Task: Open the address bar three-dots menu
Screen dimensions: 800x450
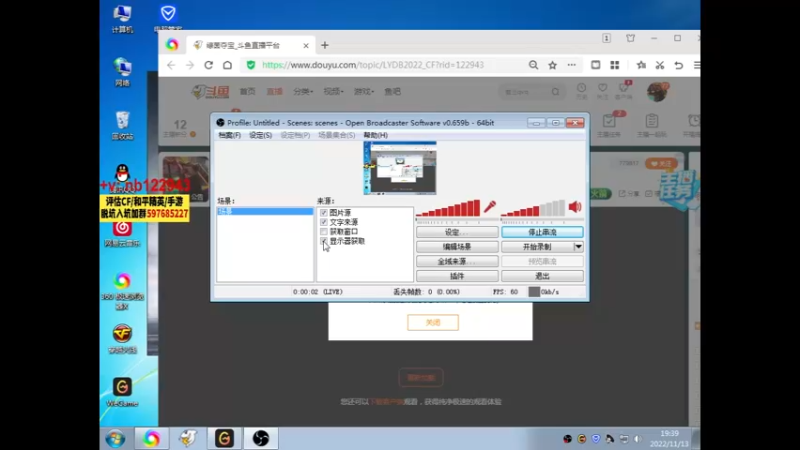Action: click(571, 65)
